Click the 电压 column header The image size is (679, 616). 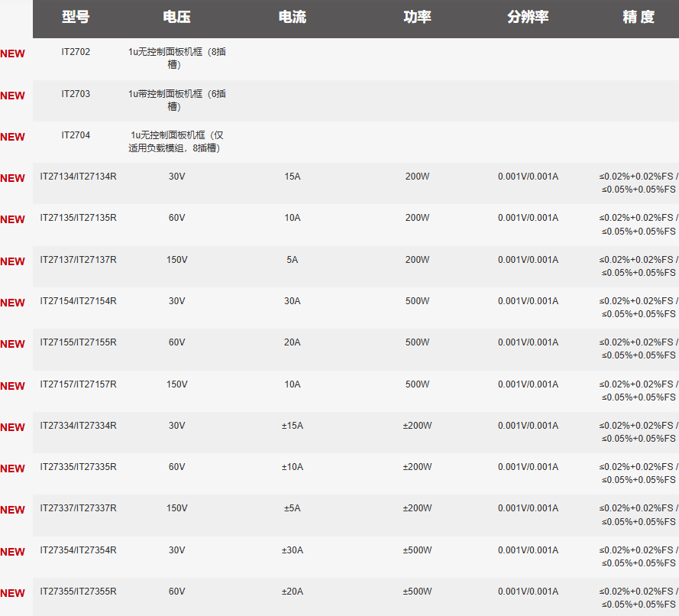click(176, 17)
